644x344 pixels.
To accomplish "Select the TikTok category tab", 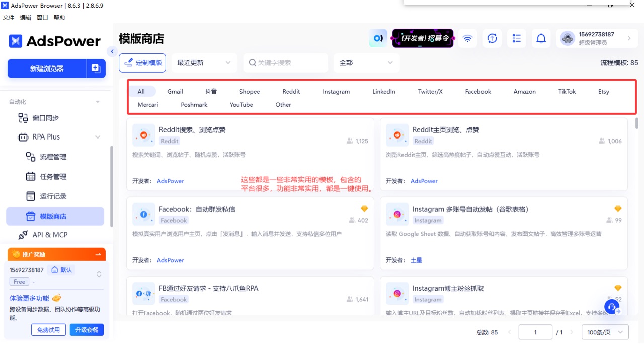I will 567,91.
